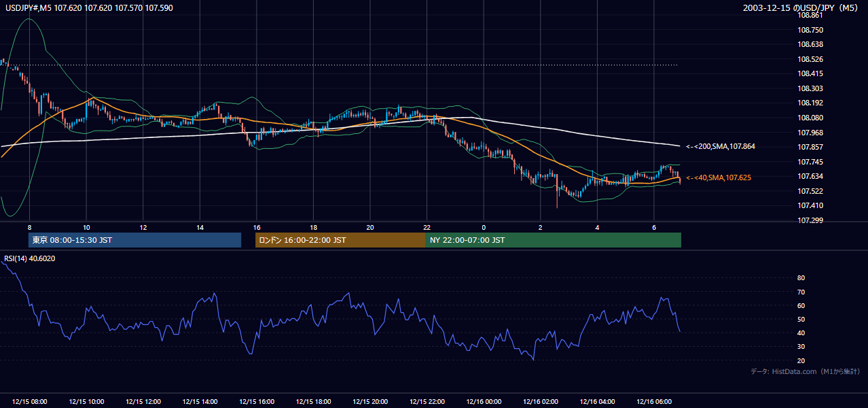Click the chart title 2003-12-15 のUSD/JPY (M5)

(800, 7)
